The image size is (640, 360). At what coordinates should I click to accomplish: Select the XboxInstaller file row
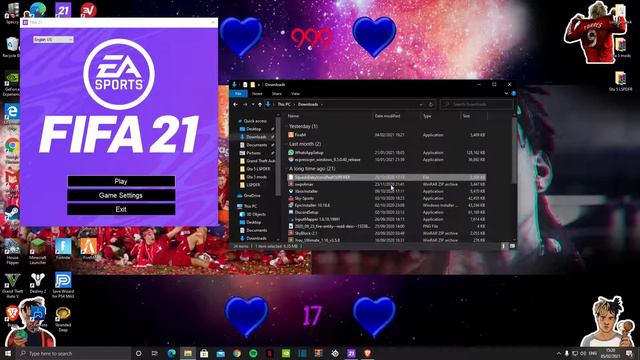[x=387, y=191]
